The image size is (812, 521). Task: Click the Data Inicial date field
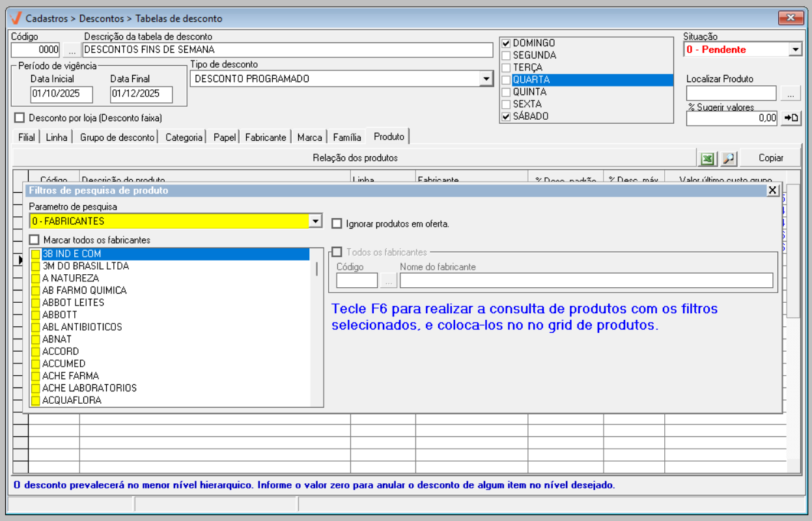[61, 94]
